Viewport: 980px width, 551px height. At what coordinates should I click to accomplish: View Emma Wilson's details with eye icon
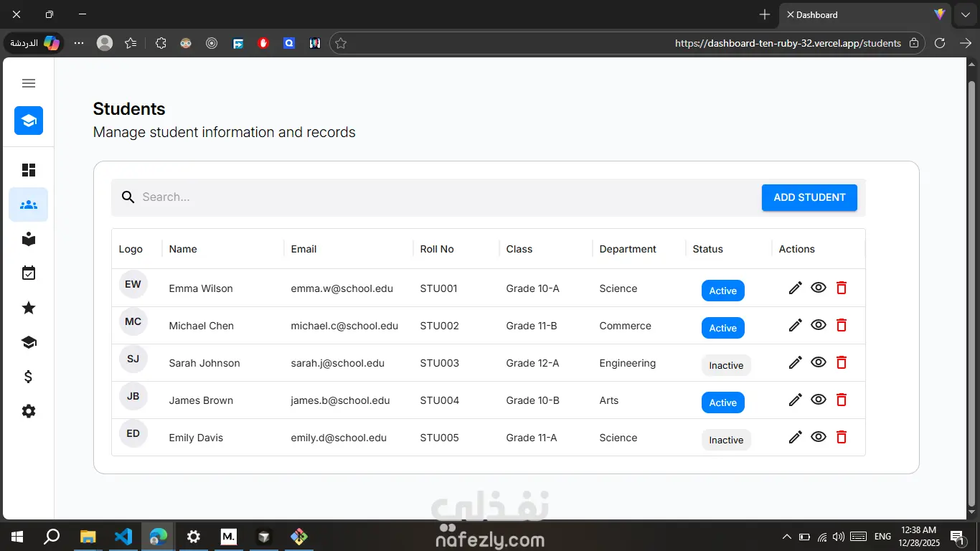[819, 288]
